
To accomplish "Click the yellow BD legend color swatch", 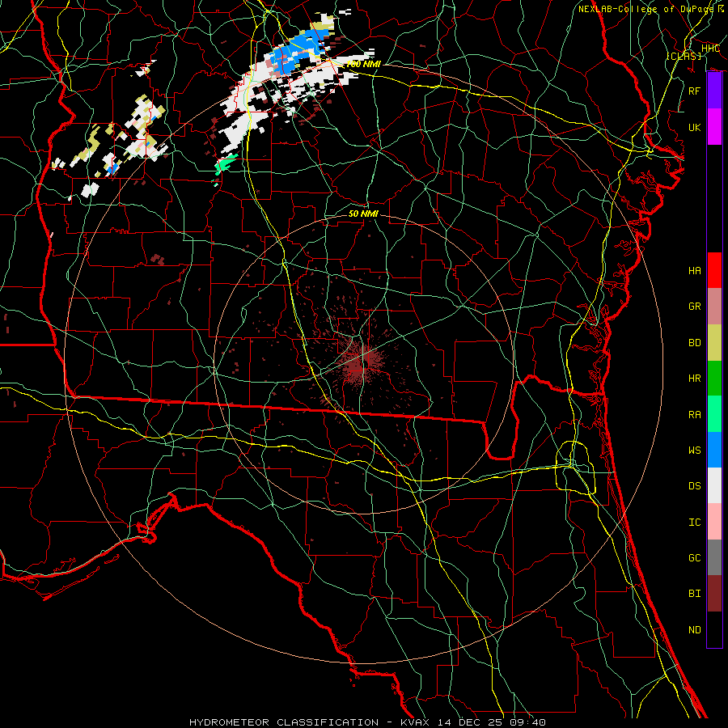I will pyautogui.click(x=714, y=342).
